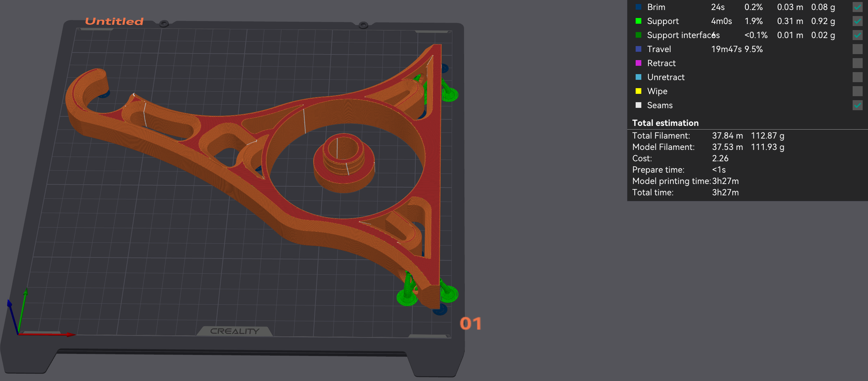This screenshot has width=868, height=381.
Task: Click the 'Prepare time:' row label
Action: pos(658,170)
